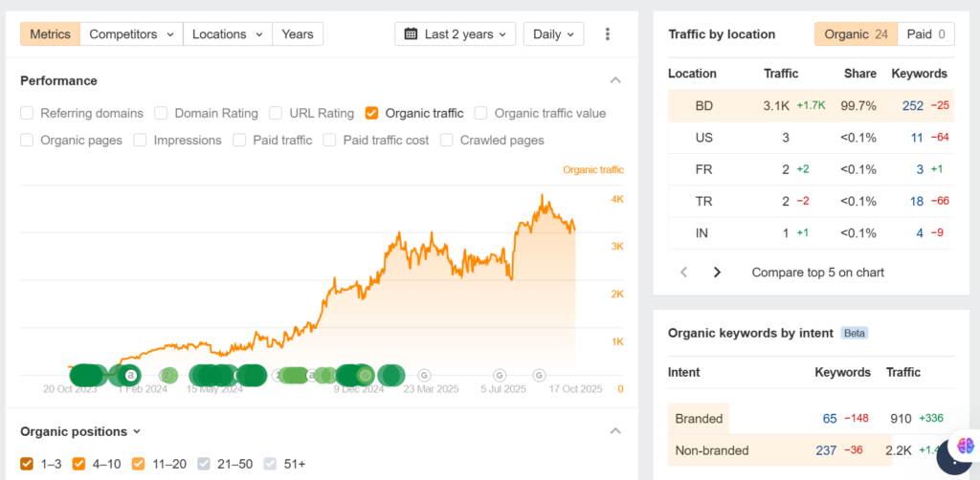Click the calendar icon in date range selector

(x=411, y=34)
